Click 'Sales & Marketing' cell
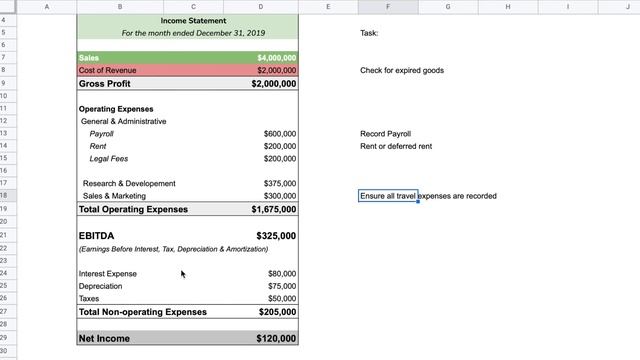Screen dimensions: 640x360 pos(114,196)
